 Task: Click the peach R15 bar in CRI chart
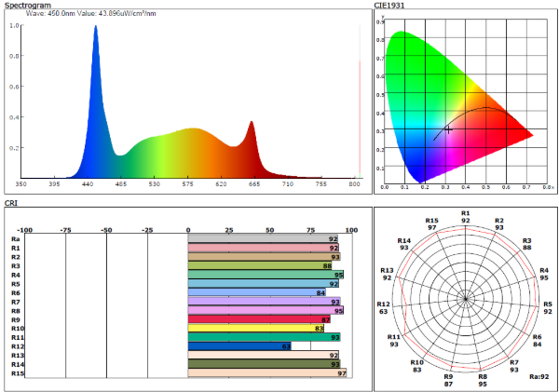tap(267, 373)
